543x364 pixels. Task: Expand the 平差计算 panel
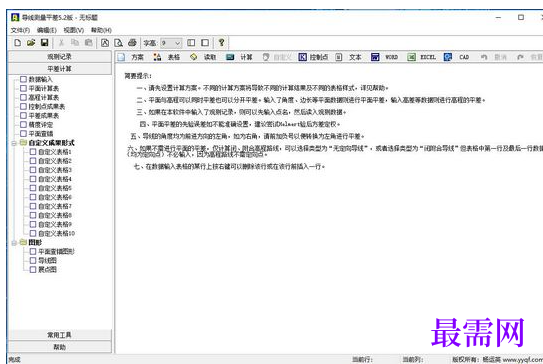click(x=60, y=69)
